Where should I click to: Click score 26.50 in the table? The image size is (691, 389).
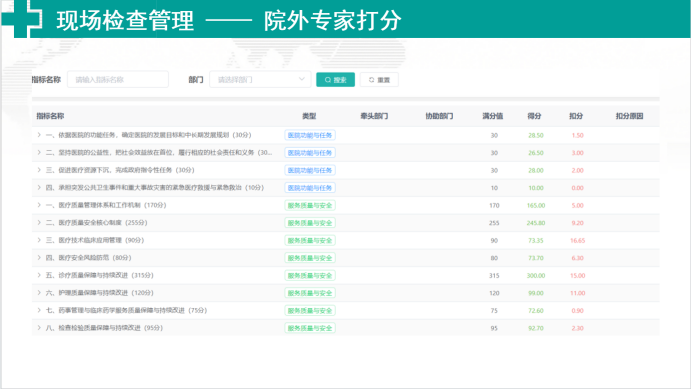click(536, 153)
